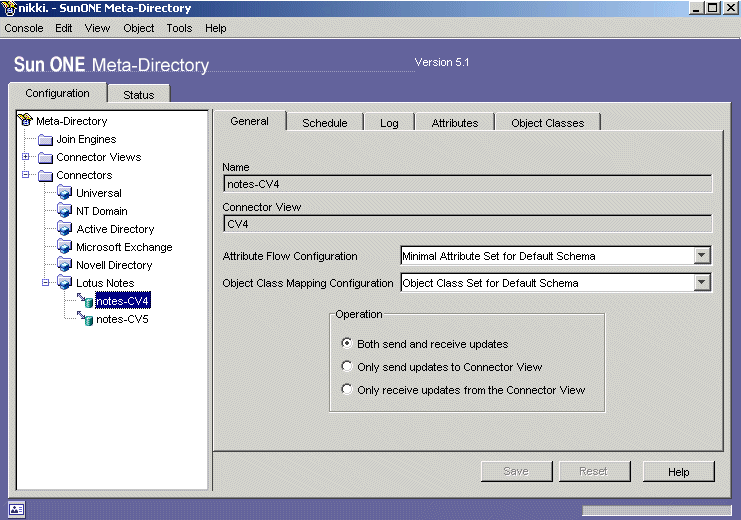Click the notes-CV5 instance icon
Viewport: 741px width, 520px height.
point(85,319)
